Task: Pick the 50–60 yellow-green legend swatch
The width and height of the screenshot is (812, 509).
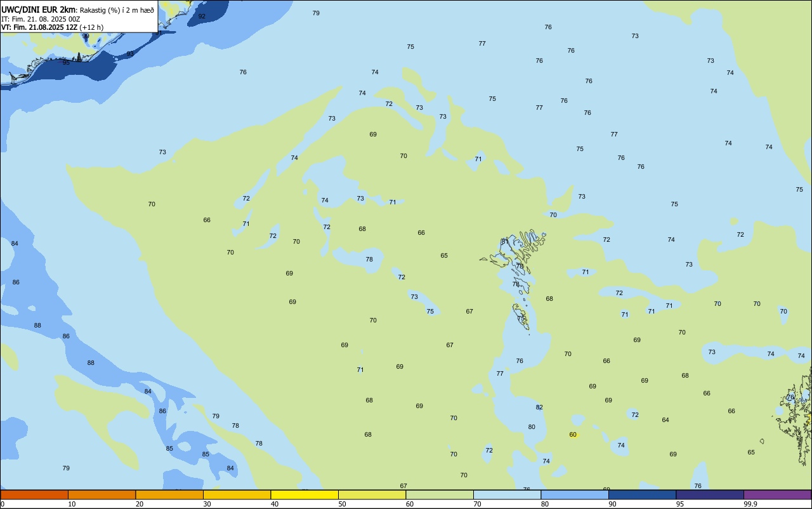Action: pyautogui.click(x=372, y=494)
